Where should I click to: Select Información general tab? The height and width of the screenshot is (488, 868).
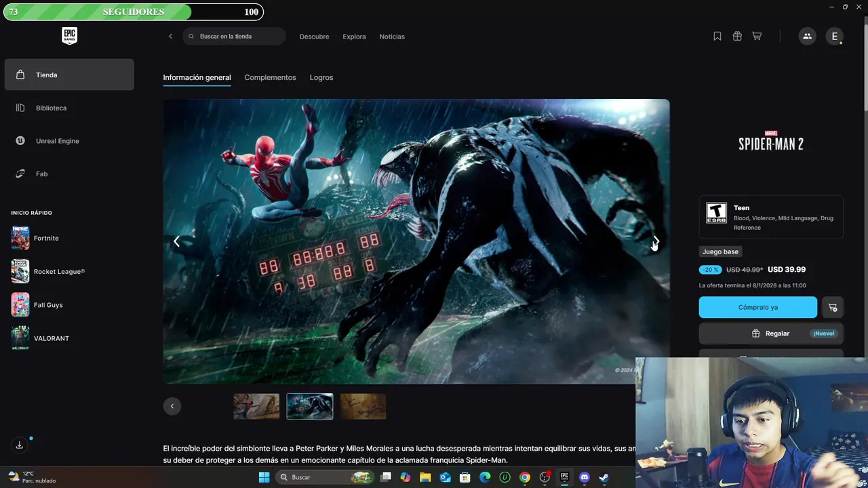pyautogui.click(x=197, y=77)
